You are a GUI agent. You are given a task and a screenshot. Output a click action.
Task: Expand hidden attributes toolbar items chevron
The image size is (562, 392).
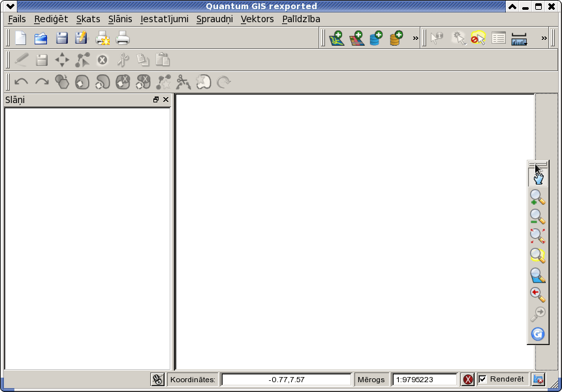coord(544,38)
